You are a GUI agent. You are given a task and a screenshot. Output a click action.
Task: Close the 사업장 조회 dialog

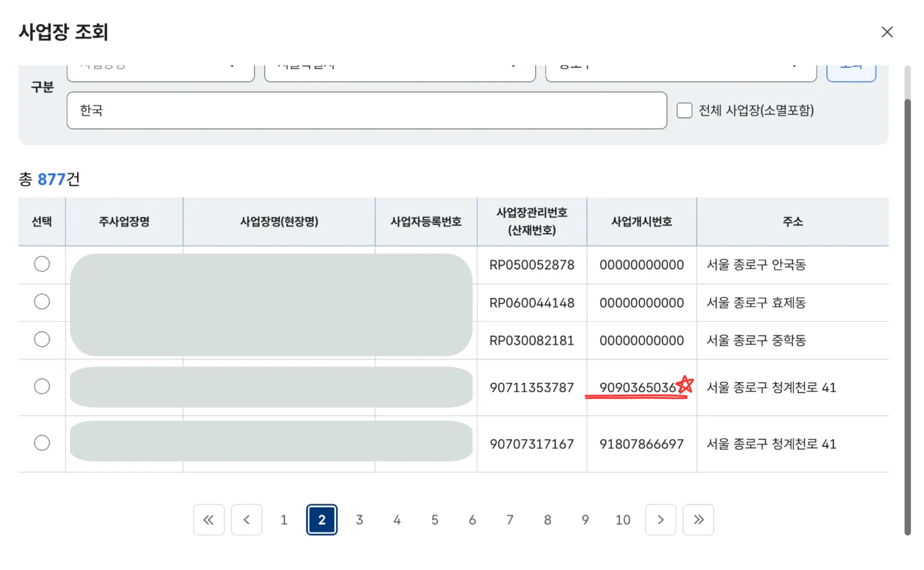887,32
